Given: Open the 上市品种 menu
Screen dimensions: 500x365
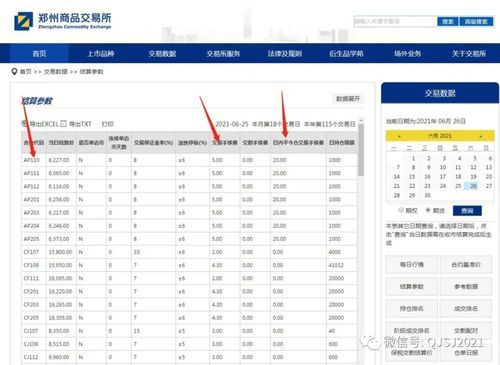Looking at the screenshot, I should pyautogui.click(x=101, y=53).
